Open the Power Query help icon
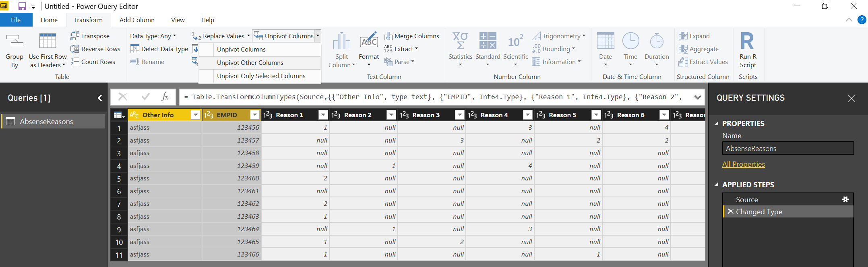The width and height of the screenshot is (868, 267). (862, 20)
